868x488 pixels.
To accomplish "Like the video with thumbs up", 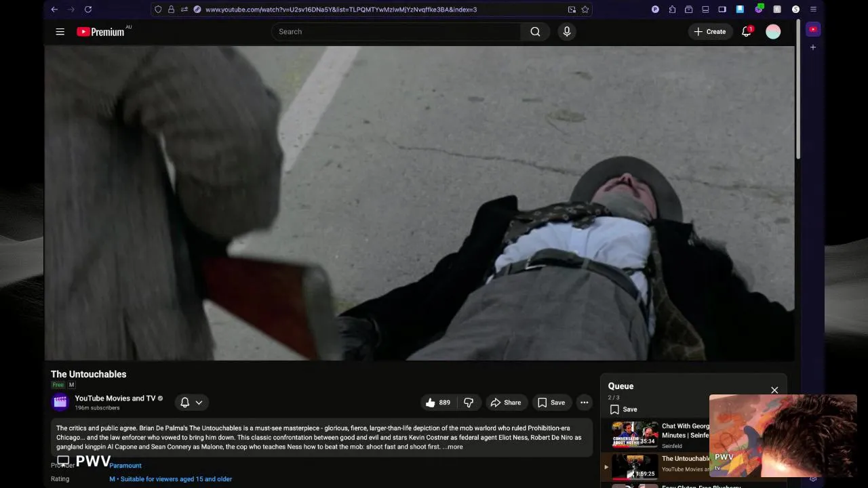I will (437, 403).
